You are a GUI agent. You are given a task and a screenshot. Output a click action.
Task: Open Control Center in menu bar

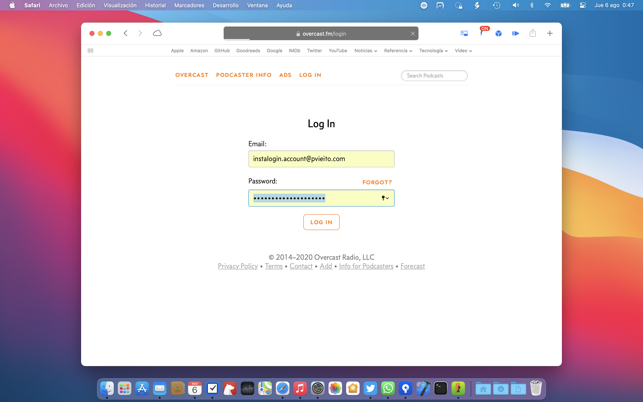(583, 5)
